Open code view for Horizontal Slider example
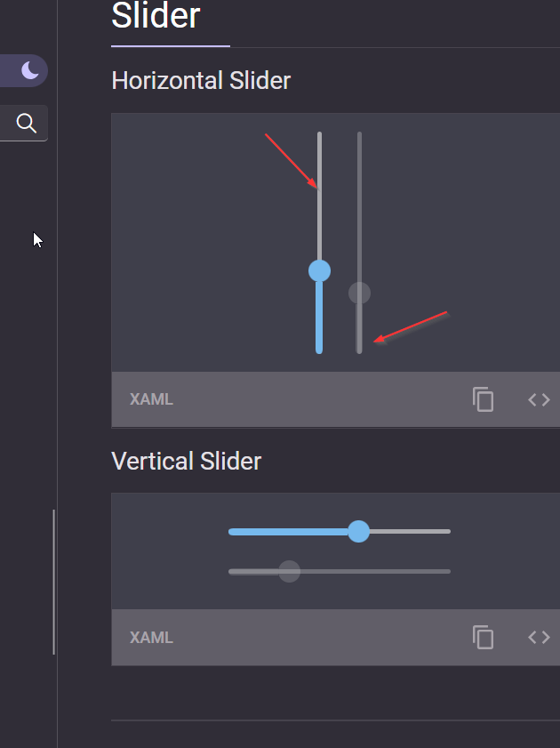The image size is (560, 748). pos(538,399)
